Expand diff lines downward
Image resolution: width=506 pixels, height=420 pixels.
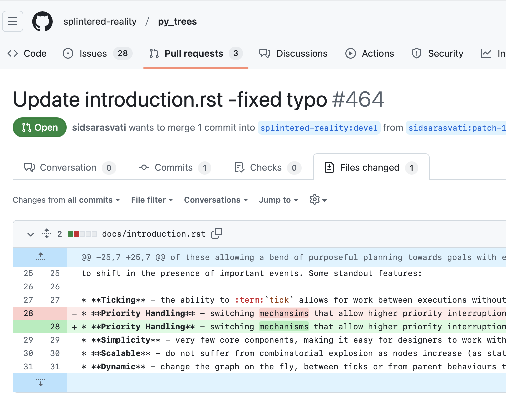pyautogui.click(x=40, y=382)
